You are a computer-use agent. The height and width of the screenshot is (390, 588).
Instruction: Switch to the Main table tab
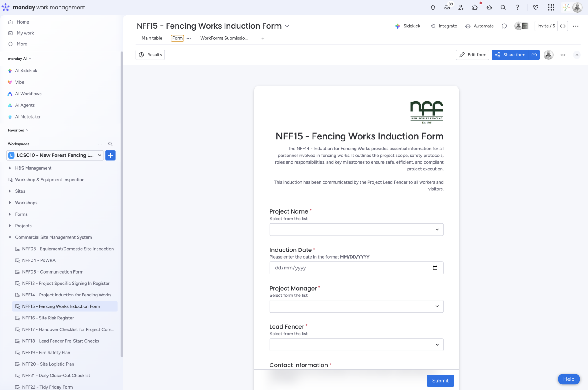[x=152, y=38]
